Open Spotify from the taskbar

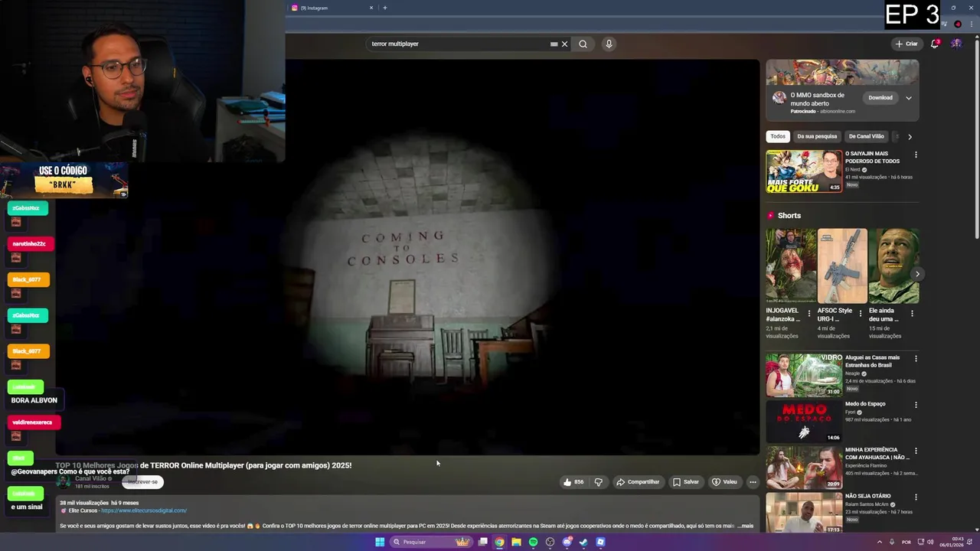[534, 542]
